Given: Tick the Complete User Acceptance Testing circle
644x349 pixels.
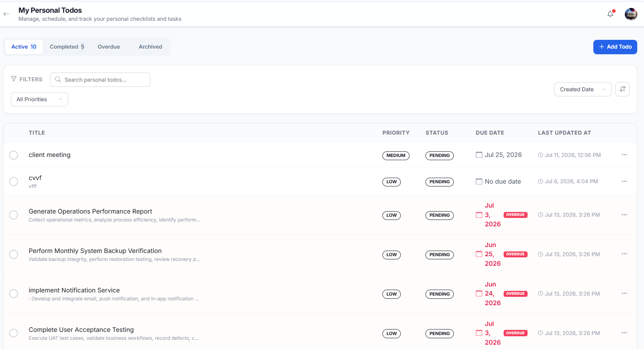Looking at the screenshot, I should click(x=14, y=333).
